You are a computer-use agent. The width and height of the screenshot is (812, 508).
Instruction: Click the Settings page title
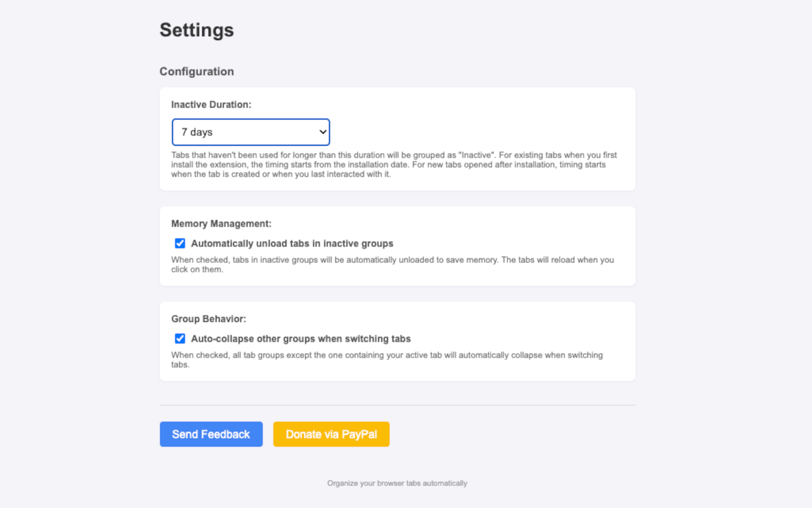pos(197,30)
